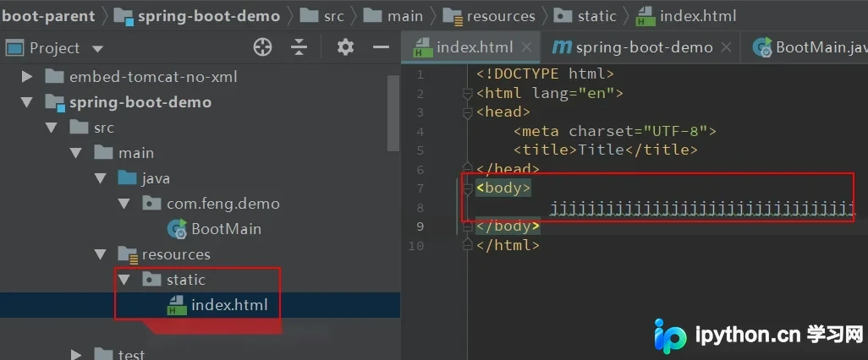868x360 pixels.
Task: Collapse the src folder
Action: pyautogui.click(x=52, y=128)
